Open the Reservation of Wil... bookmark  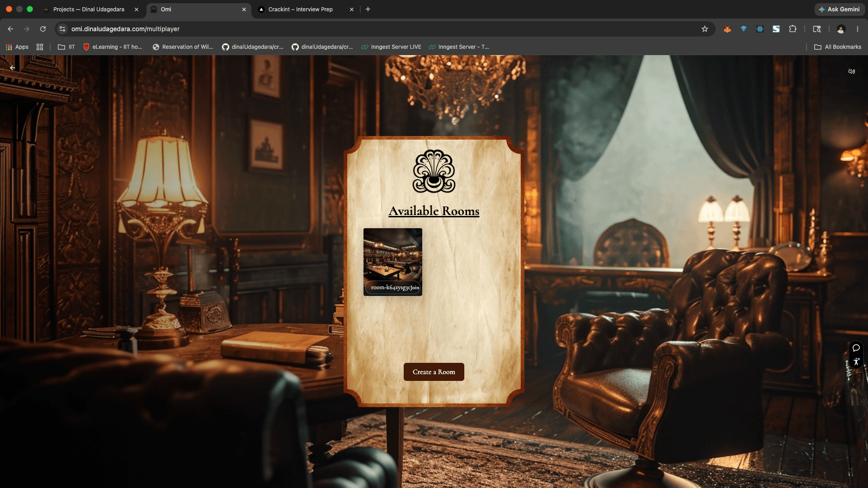[x=183, y=47]
